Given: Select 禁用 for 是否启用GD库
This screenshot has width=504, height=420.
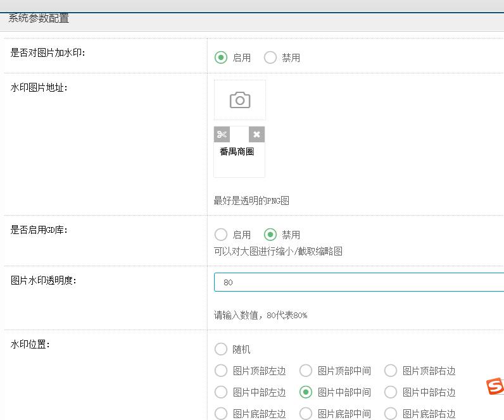Looking at the screenshot, I should pyautogui.click(x=270, y=235).
